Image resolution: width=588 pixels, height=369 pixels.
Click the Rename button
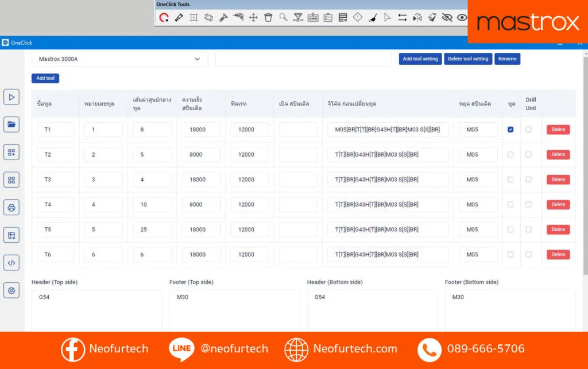(508, 59)
